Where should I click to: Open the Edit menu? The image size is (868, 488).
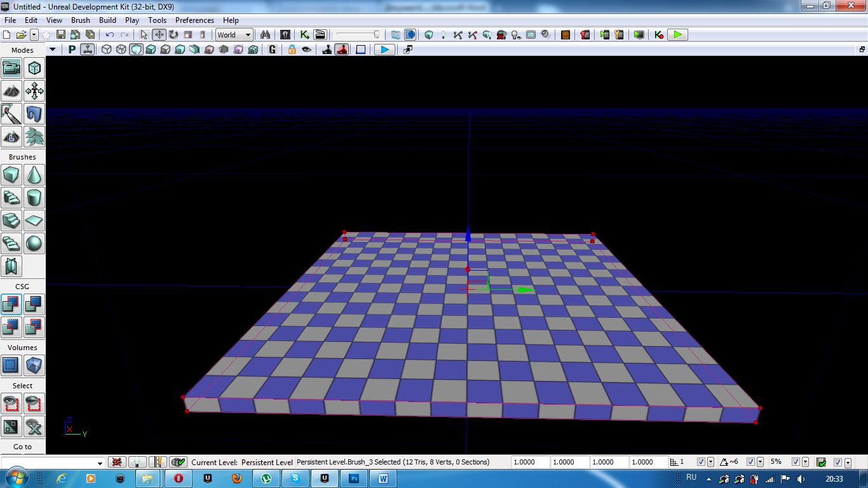click(x=31, y=20)
